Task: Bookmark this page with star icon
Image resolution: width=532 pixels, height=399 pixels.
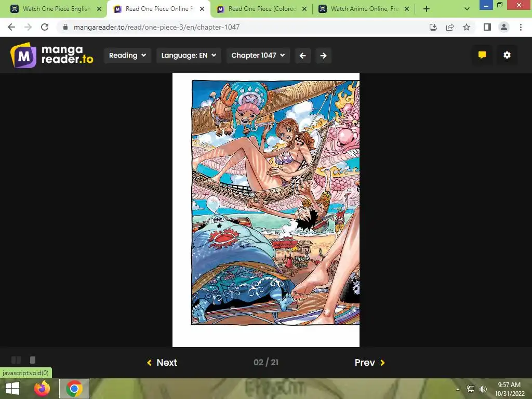Action: click(x=467, y=27)
